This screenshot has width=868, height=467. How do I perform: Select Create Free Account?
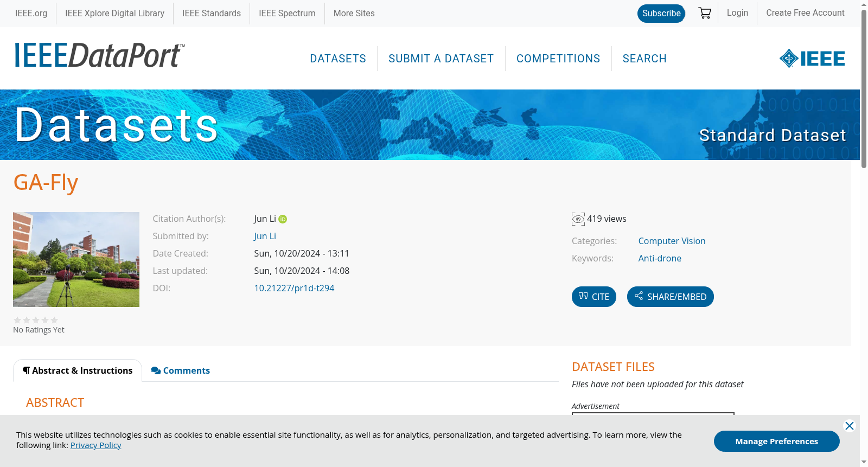click(805, 13)
